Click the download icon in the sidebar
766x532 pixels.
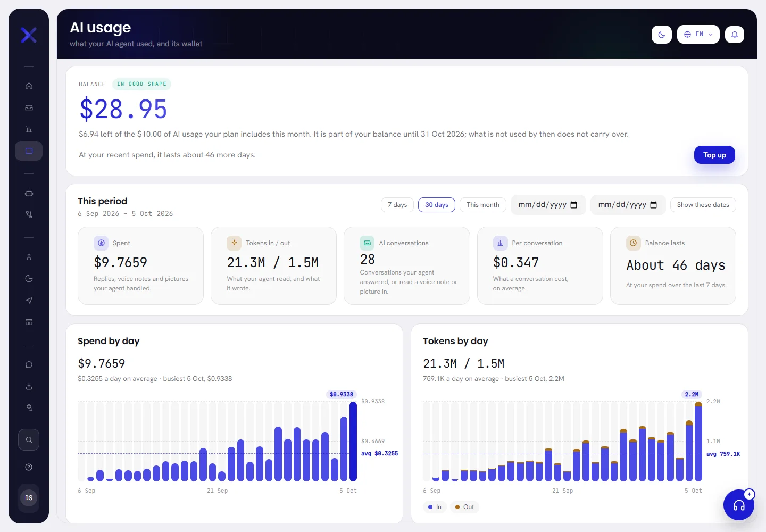tap(29, 386)
